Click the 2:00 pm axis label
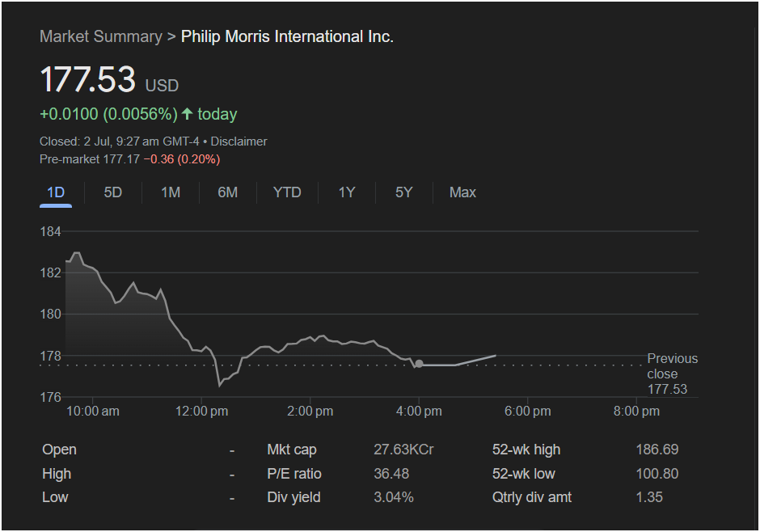The height and width of the screenshot is (532, 760). (x=310, y=412)
